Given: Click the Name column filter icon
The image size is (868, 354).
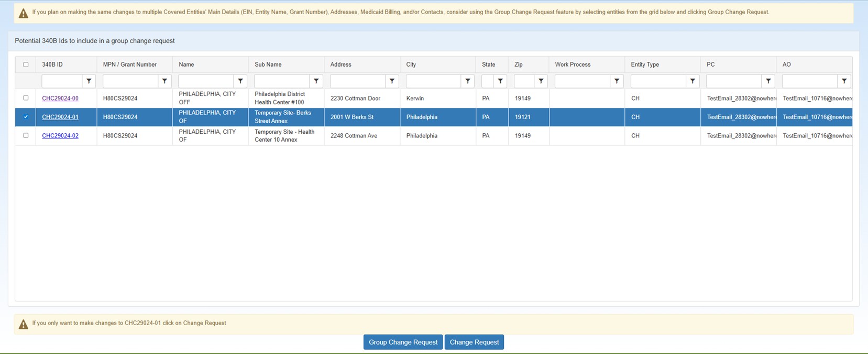Looking at the screenshot, I should (240, 81).
